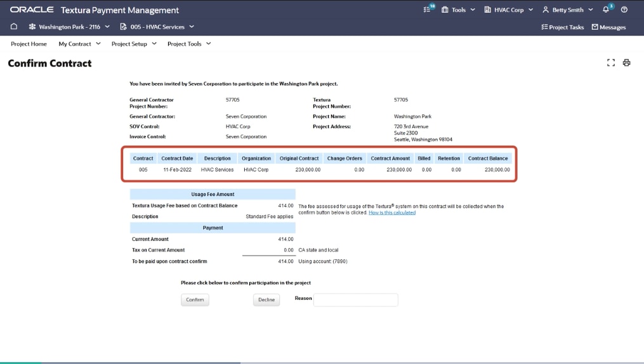Go to Project Home tab
This screenshot has width=644, height=364.
click(29, 44)
